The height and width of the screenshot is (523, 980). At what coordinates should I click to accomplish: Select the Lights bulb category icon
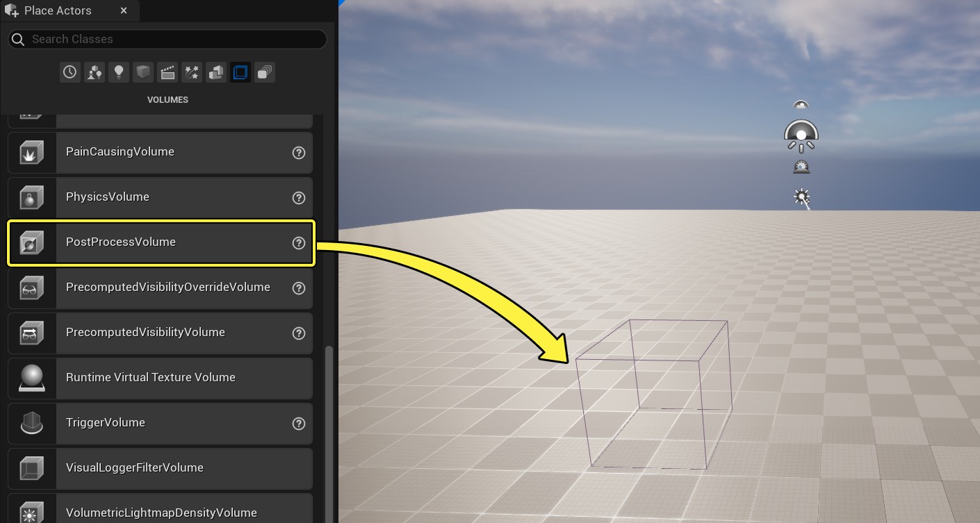pos(118,72)
